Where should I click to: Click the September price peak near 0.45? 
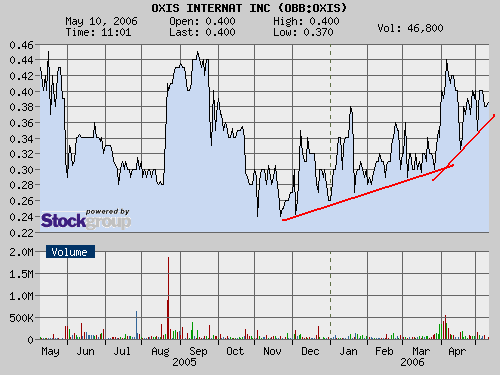tap(197, 52)
